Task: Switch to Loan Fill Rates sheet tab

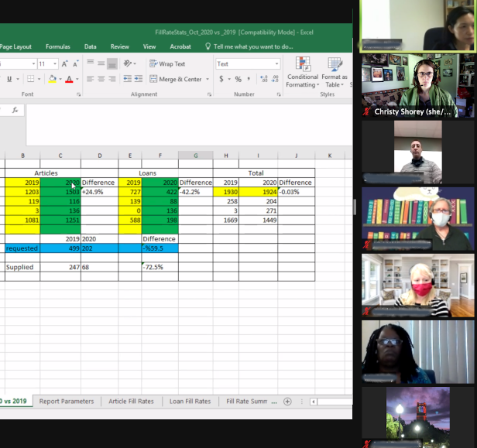Action: (x=190, y=402)
